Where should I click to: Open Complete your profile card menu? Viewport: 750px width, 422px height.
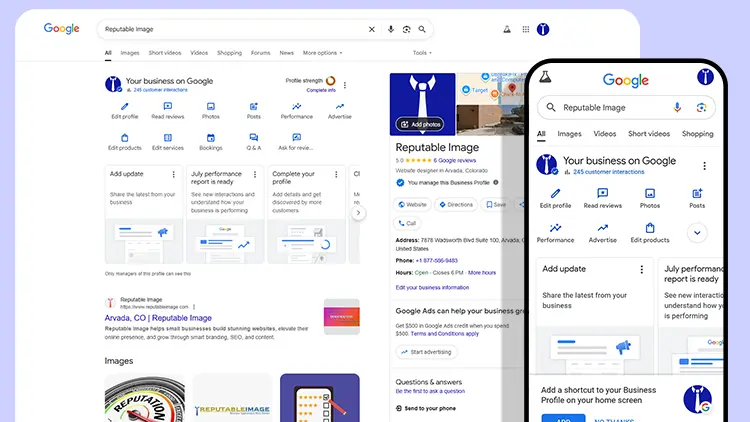pyautogui.click(x=336, y=174)
